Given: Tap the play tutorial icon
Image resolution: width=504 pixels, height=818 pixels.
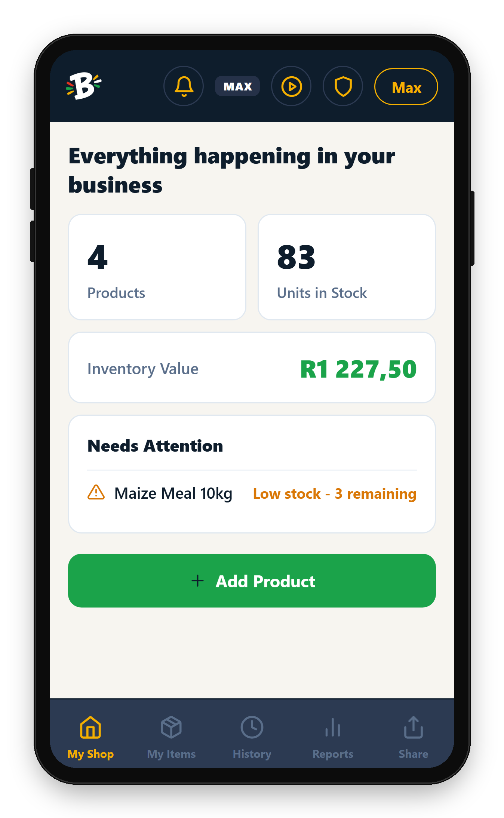Looking at the screenshot, I should point(291,86).
